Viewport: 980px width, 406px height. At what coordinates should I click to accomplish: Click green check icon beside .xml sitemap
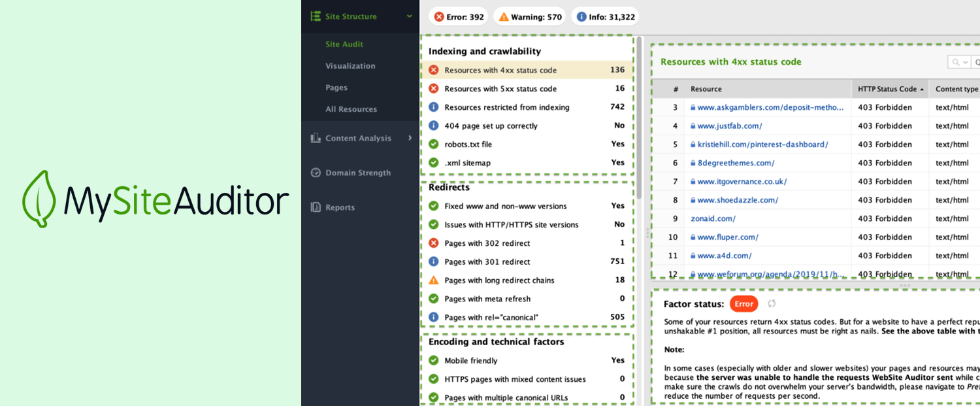[x=433, y=162]
